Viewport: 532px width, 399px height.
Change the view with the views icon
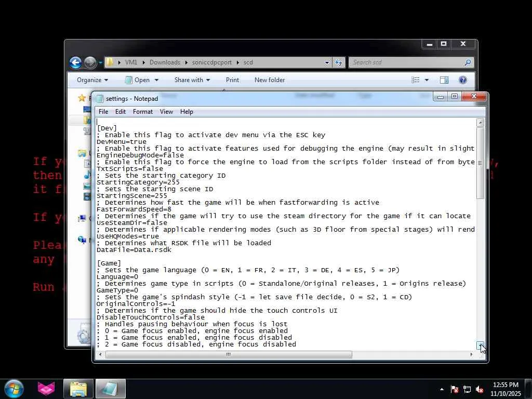click(x=415, y=80)
